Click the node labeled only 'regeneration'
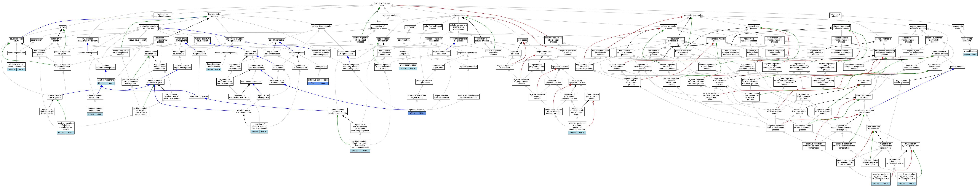 (x=37, y=40)
